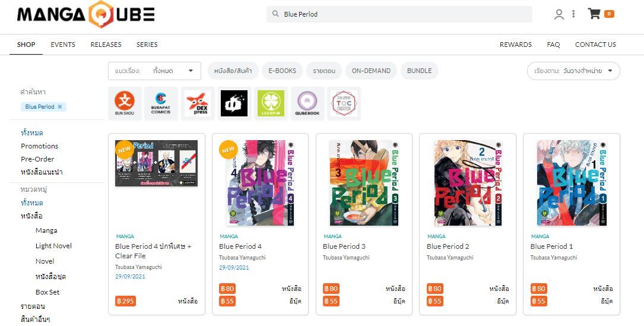Pick the TOC Creator publisher icon
The height and width of the screenshot is (326, 644).
coord(344,103)
